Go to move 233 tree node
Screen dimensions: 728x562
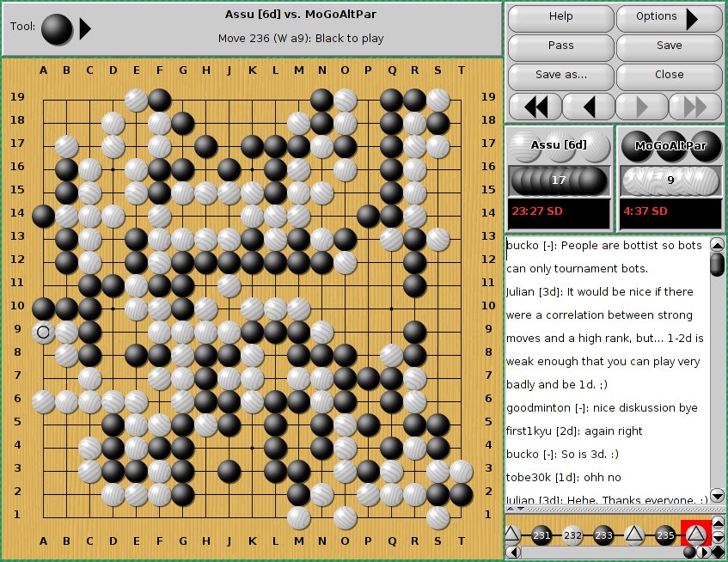tap(603, 535)
